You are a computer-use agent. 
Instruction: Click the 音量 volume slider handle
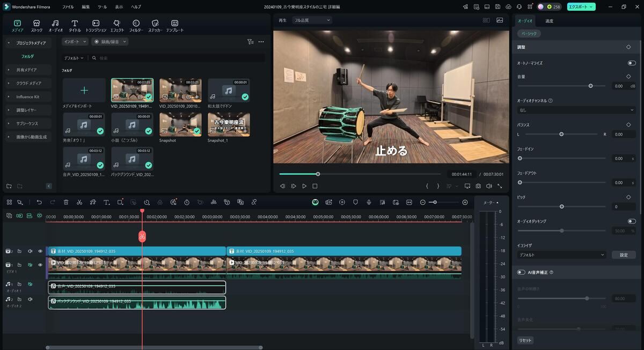pos(590,86)
